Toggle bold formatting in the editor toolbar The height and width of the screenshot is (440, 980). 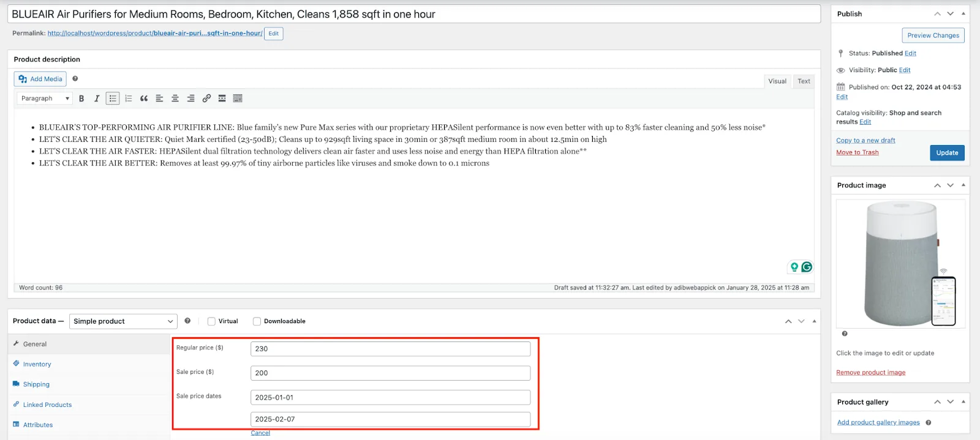coord(81,99)
